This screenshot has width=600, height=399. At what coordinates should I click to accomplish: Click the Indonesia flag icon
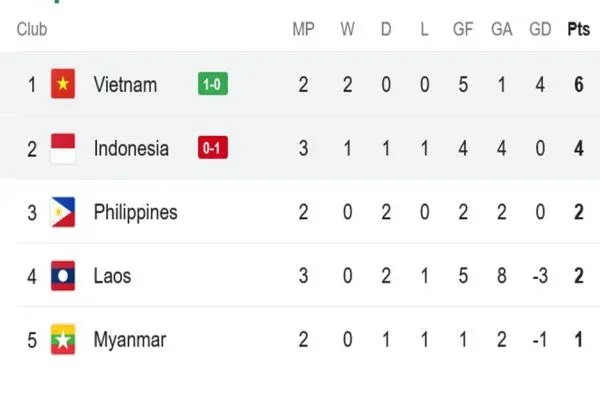point(63,148)
